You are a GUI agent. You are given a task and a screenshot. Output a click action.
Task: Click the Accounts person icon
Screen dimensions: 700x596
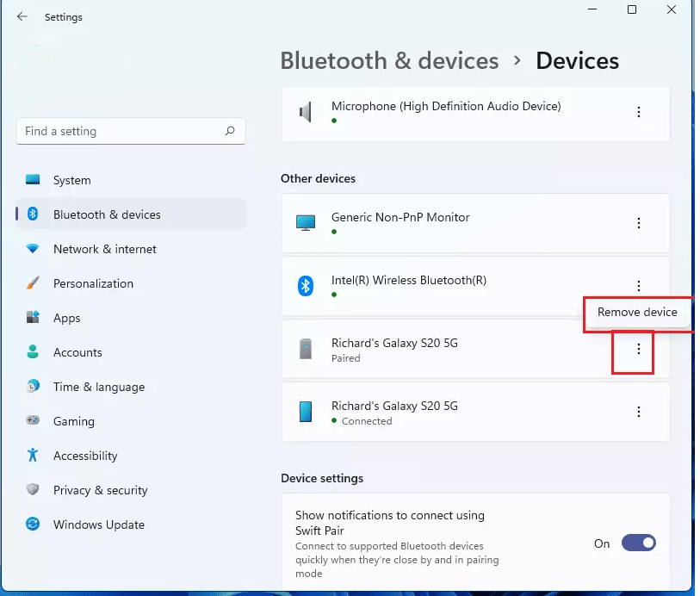click(x=33, y=351)
